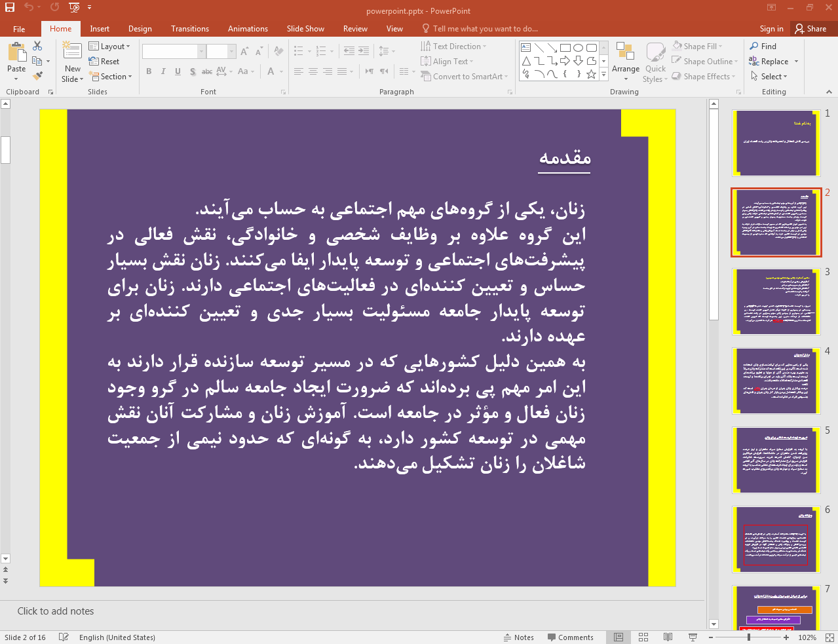This screenshot has height=644, width=838.
Task: Toggle Bold formatting
Action: tap(149, 71)
